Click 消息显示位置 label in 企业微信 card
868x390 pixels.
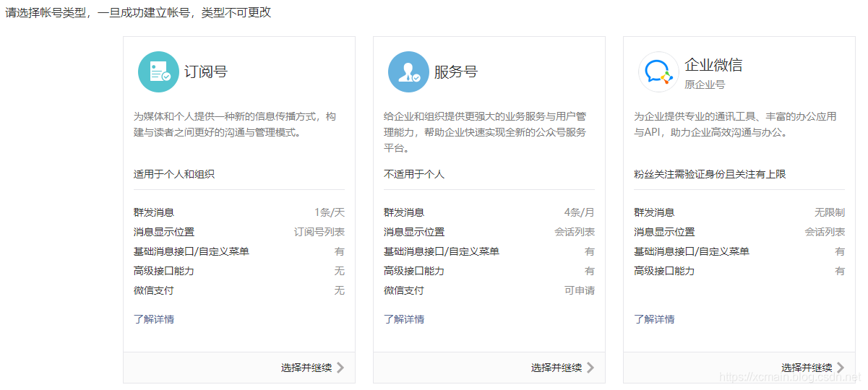pyautogui.click(x=664, y=232)
